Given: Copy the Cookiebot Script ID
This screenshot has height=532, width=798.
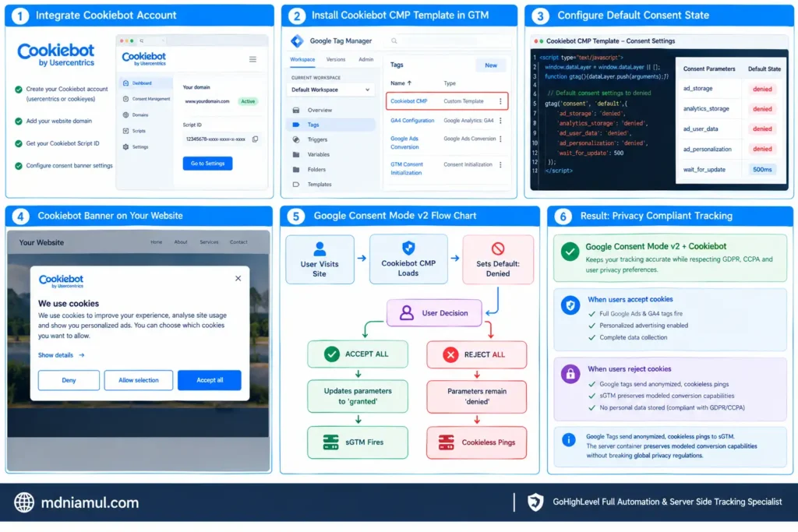Looking at the screenshot, I should click(255, 139).
